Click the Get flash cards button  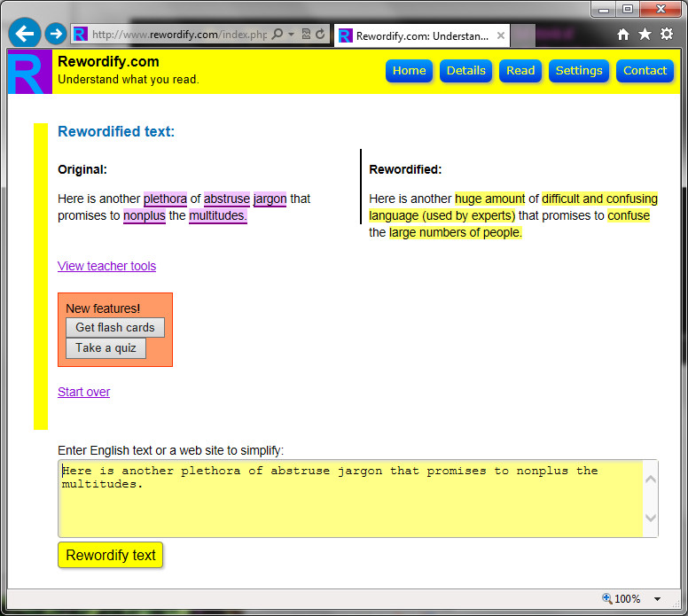[x=115, y=327]
